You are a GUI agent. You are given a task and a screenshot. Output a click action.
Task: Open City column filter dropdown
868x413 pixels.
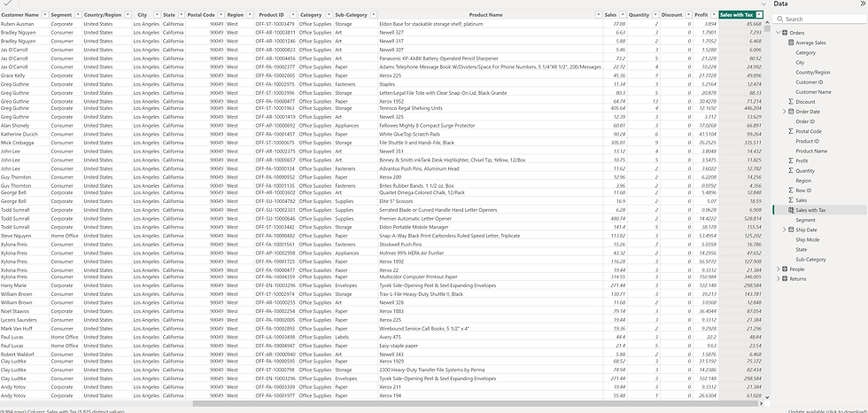coord(158,15)
